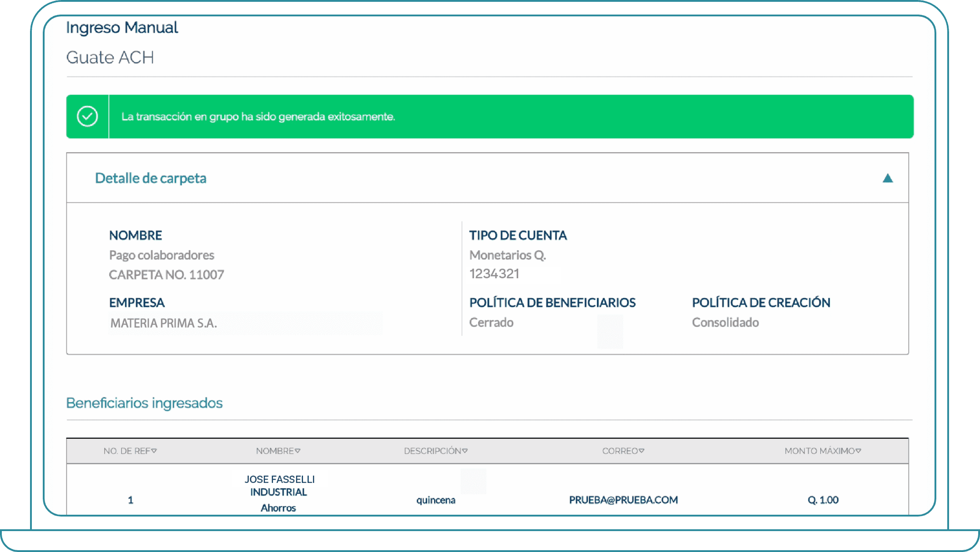This screenshot has width=980, height=552.
Task: Select the Ingreso Manual heading
Action: (x=122, y=27)
